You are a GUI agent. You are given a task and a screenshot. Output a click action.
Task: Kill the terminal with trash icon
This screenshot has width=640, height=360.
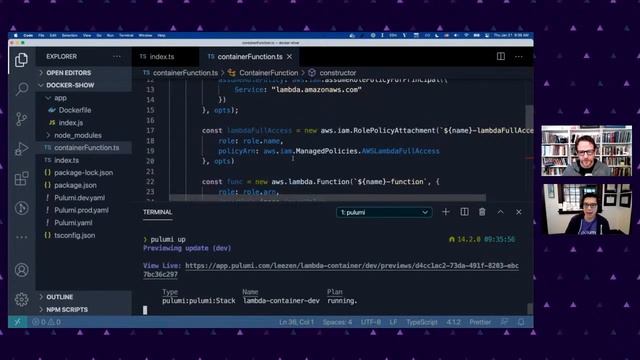482,212
